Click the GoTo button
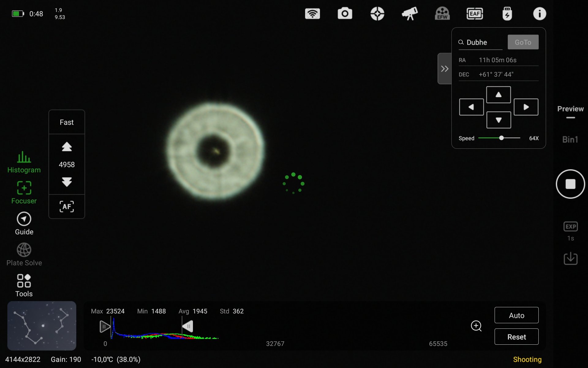The image size is (588, 368). pos(523,42)
